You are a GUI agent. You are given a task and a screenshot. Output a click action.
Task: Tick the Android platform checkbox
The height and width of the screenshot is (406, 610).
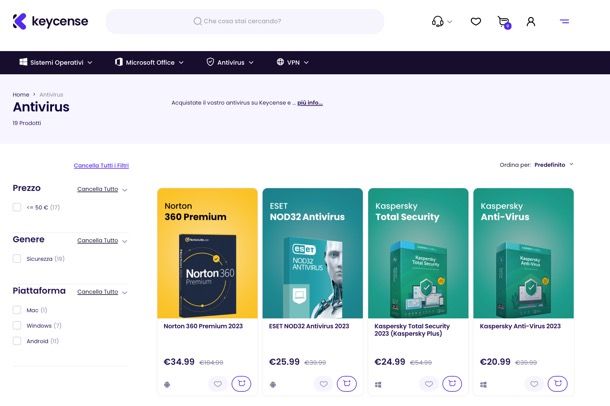point(17,341)
